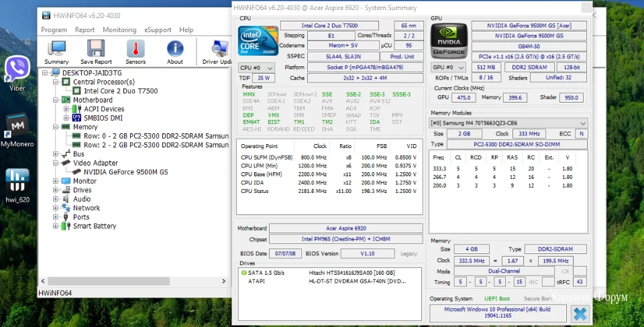Click the DESKTOP-JAID3TG computer icon
The image size is (644, 327).
click(56, 73)
